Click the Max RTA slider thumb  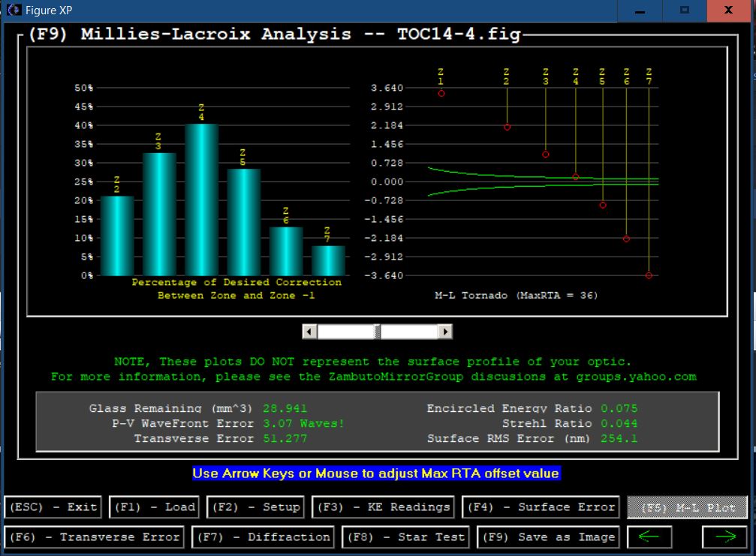point(378,332)
